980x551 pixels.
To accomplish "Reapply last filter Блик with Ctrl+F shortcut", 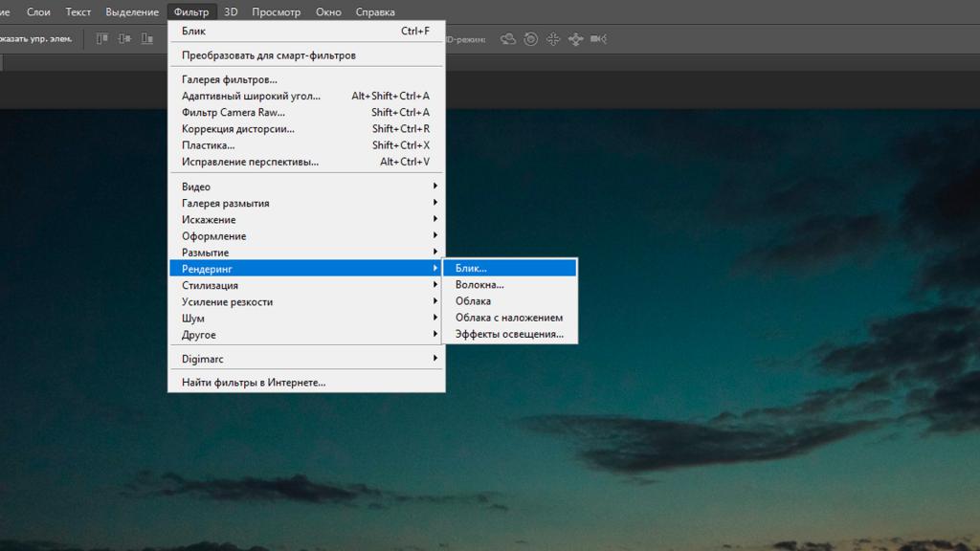I will (x=306, y=31).
